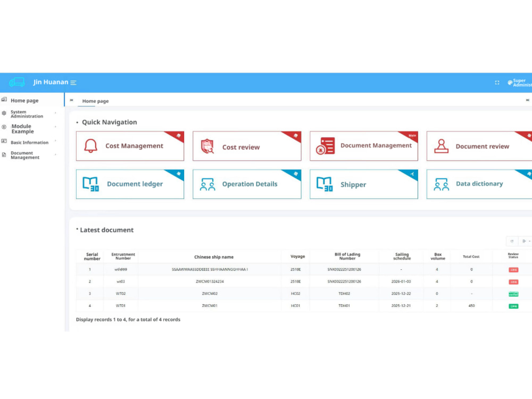Click bill of lading TDH02 cell

tap(344, 294)
